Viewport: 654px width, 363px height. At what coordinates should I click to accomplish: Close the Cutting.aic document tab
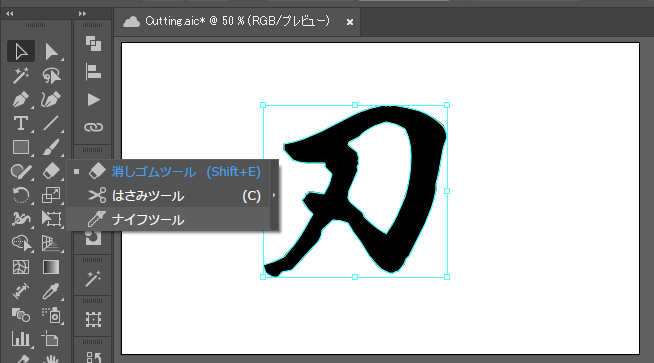tap(350, 22)
